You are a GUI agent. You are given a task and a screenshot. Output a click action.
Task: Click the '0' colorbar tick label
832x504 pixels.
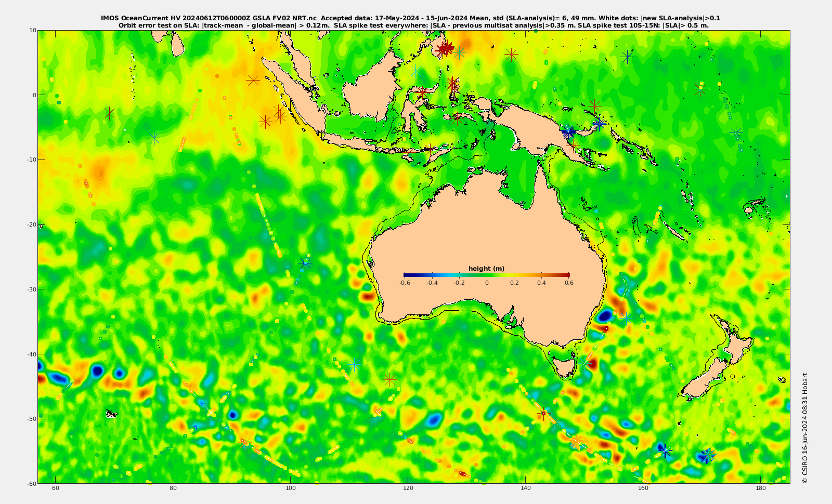(487, 283)
